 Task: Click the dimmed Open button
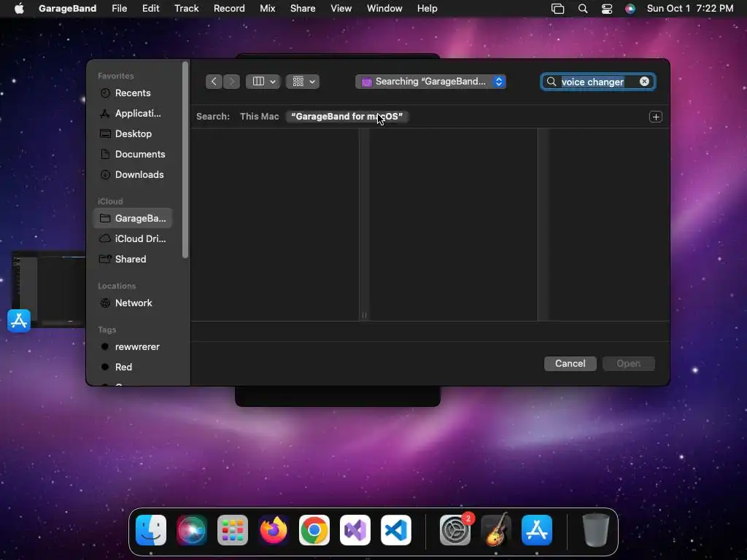628,363
